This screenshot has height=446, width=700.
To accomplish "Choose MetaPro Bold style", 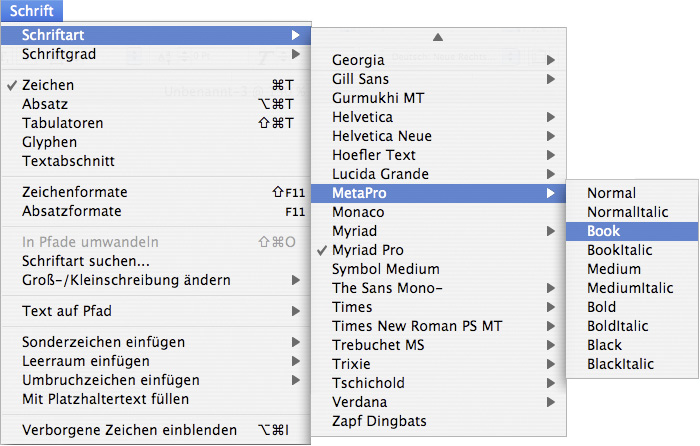I will point(632,307).
